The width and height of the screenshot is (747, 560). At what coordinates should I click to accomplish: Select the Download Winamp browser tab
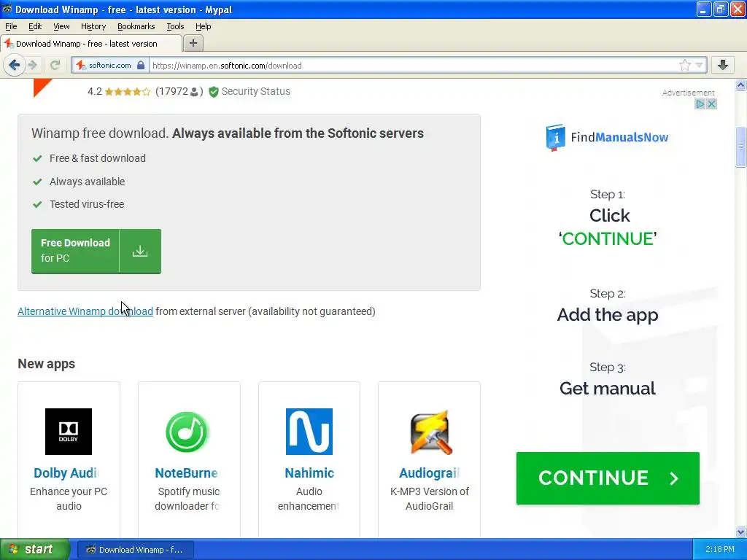[91, 44]
